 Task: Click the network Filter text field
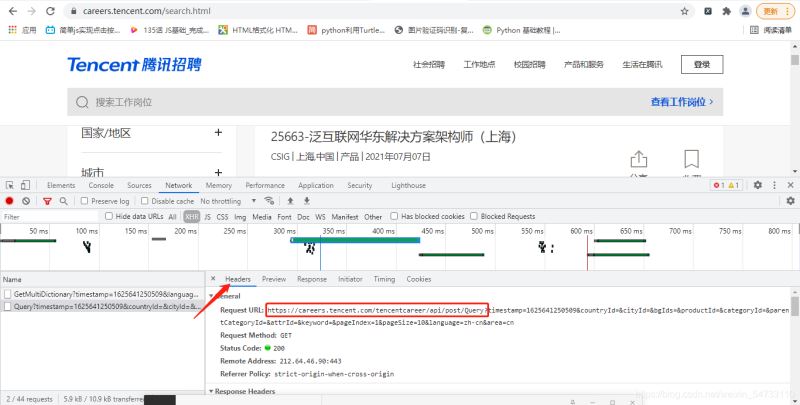tap(51, 217)
